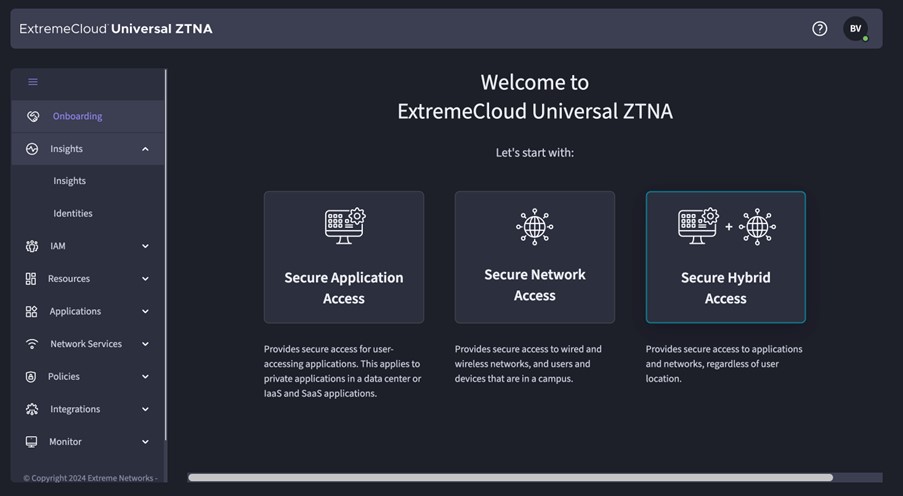Click the Policies shield icon

(x=31, y=377)
